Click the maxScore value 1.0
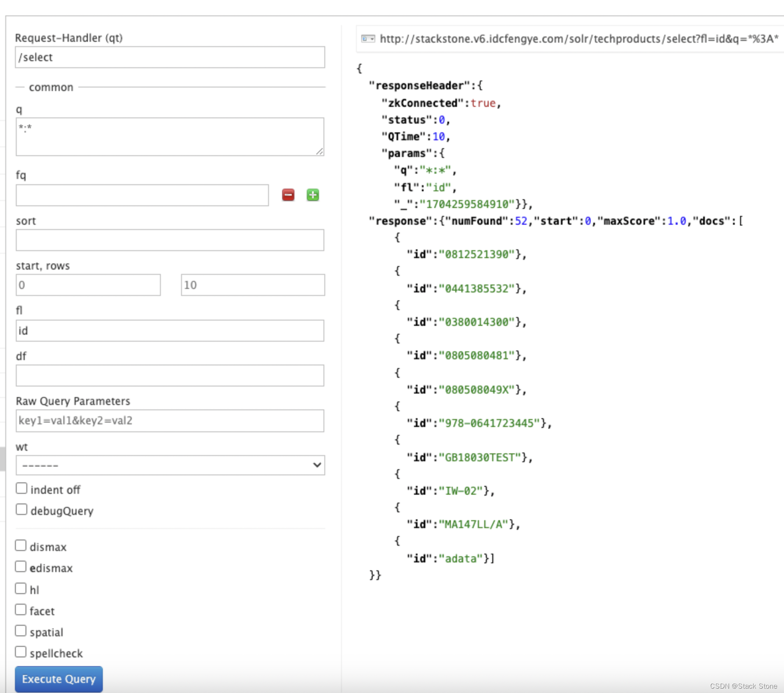 click(x=677, y=221)
